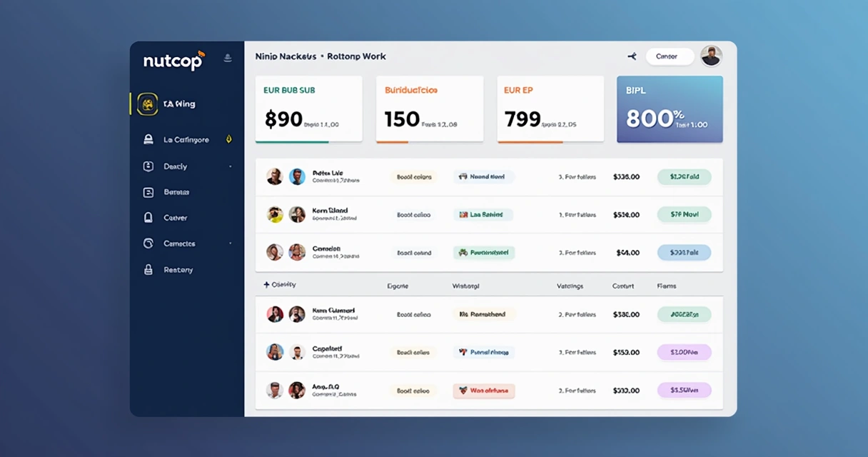Open the EUR EP 799 card
This screenshot has height=457, width=868.
click(550, 109)
